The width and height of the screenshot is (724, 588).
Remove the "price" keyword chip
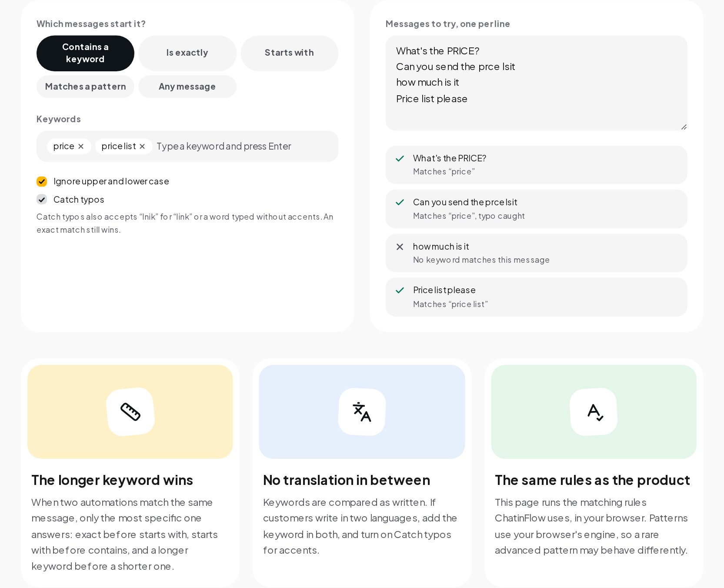[x=81, y=147]
